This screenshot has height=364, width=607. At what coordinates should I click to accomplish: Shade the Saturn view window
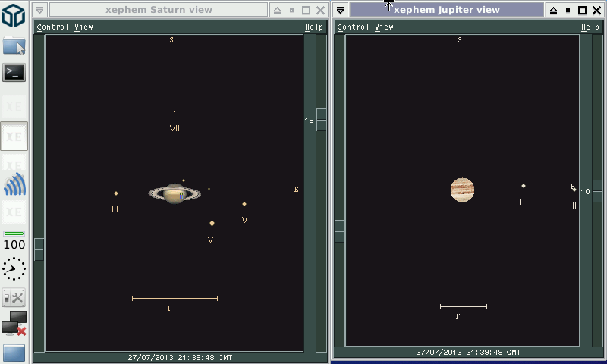pos(277,11)
